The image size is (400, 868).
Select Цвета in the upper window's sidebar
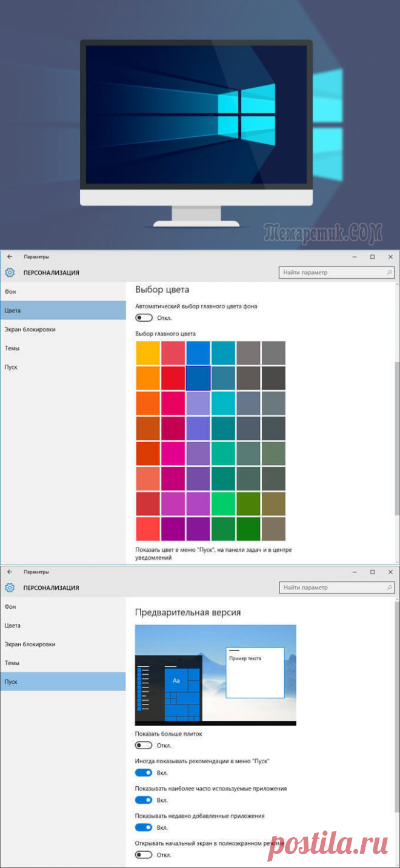point(63,310)
